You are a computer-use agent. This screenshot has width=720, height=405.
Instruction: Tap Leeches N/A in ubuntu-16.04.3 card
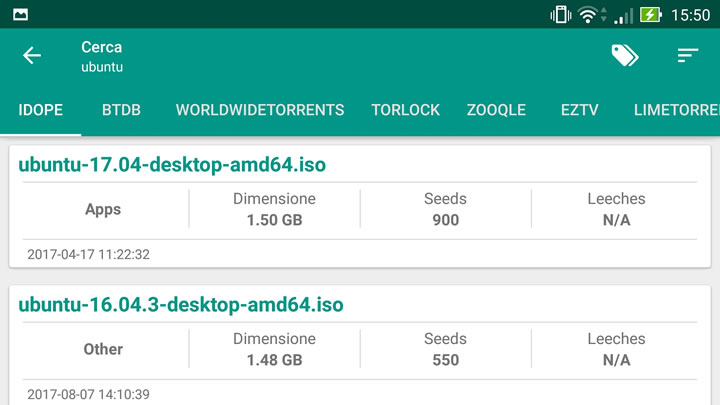(x=616, y=349)
